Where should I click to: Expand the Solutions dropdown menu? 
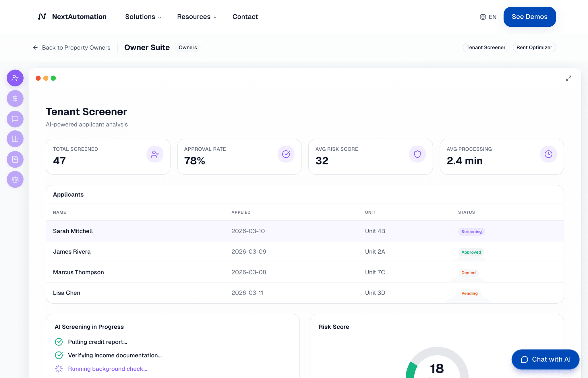143,17
